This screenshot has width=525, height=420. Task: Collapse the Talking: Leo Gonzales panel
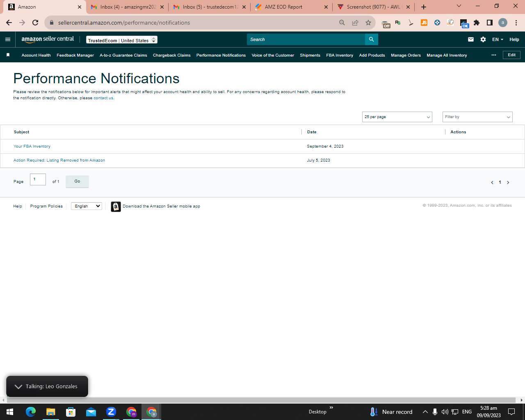click(x=18, y=386)
